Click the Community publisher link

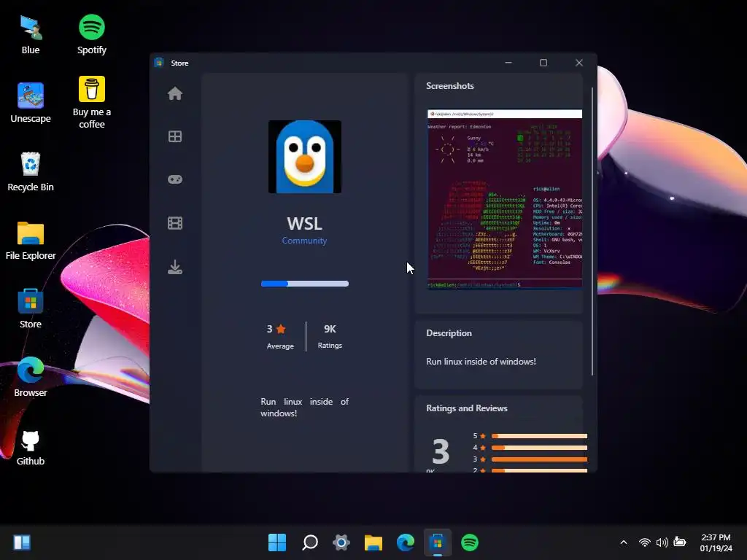[304, 241]
